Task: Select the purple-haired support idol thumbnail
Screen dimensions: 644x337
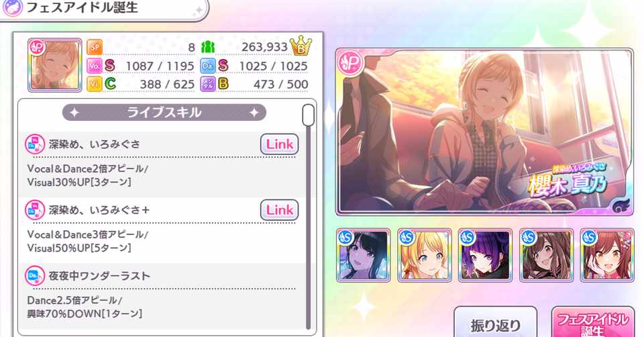Action: (486, 255)
